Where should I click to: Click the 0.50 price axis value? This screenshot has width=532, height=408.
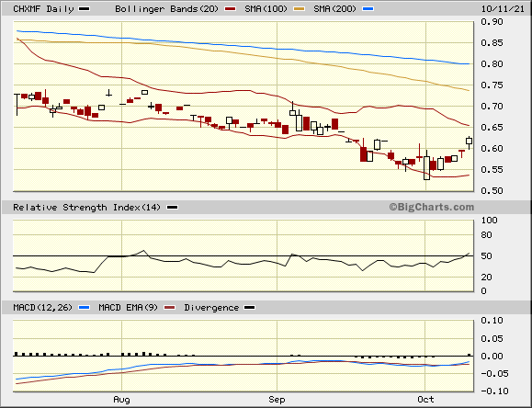[492, 190]
